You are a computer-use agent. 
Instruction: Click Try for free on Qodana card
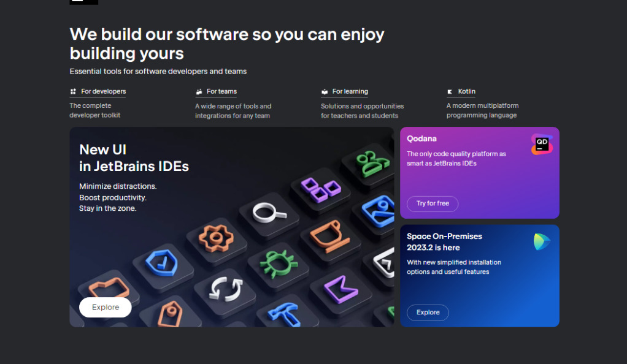433,203
